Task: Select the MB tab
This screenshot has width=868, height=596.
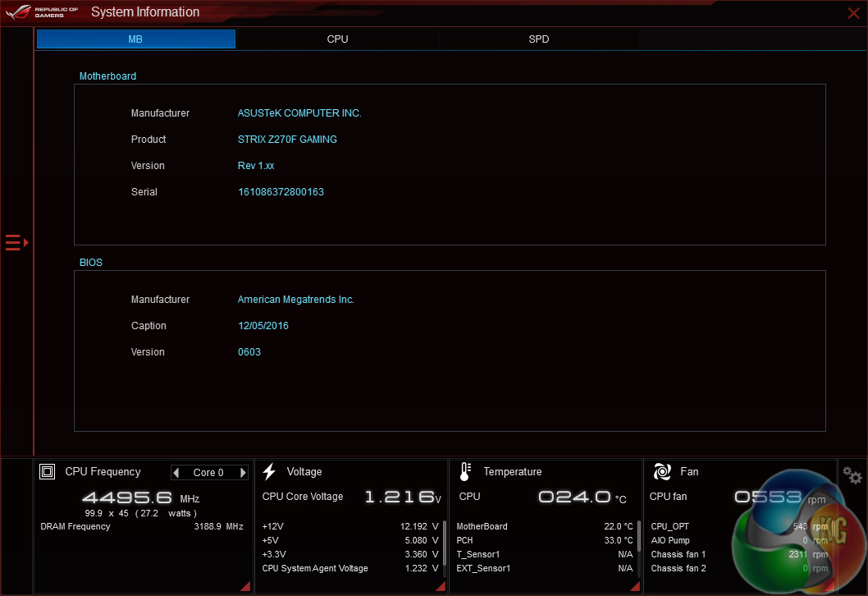Action: (135, 39)
